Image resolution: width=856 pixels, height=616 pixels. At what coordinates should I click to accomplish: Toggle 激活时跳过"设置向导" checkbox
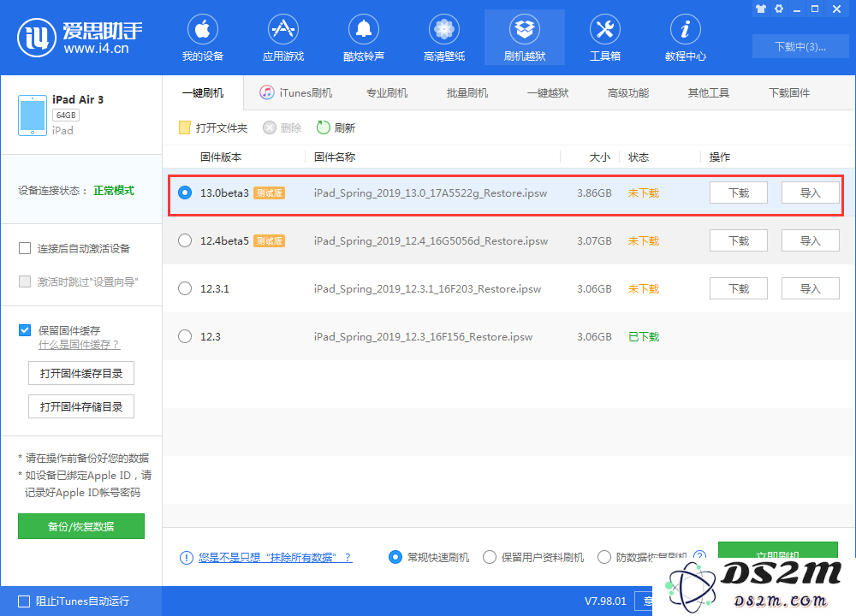click(25, 281)
